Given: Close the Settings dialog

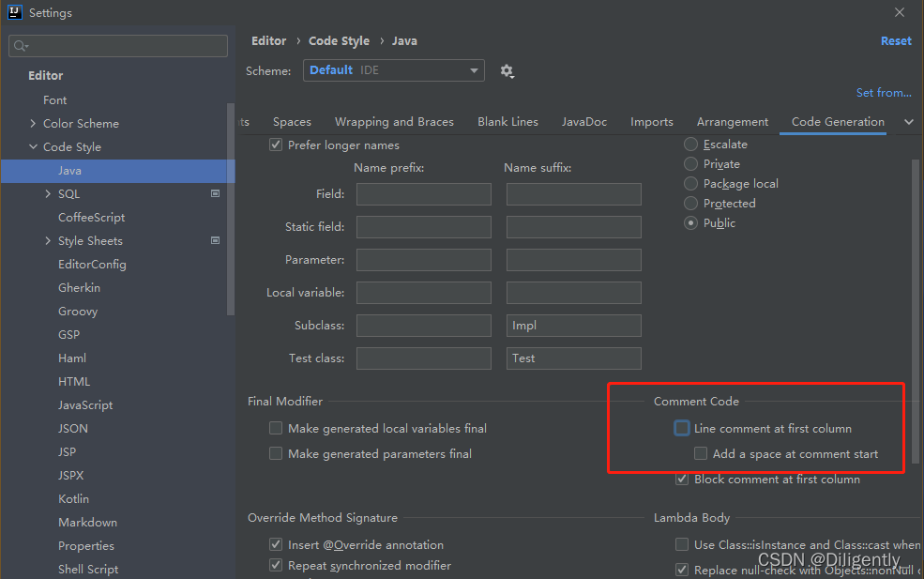Looking at the screenshot, I should pyautogui.click(x=900, y=12).
